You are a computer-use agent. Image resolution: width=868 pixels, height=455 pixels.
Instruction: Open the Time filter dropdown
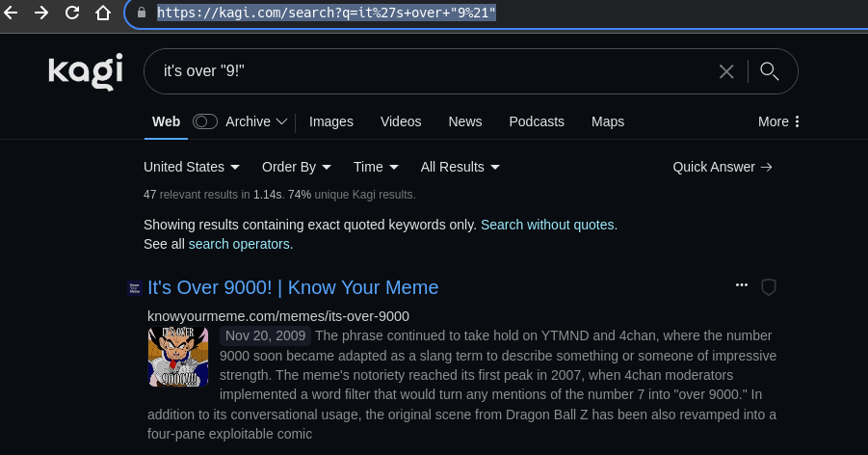click(376, 167)
